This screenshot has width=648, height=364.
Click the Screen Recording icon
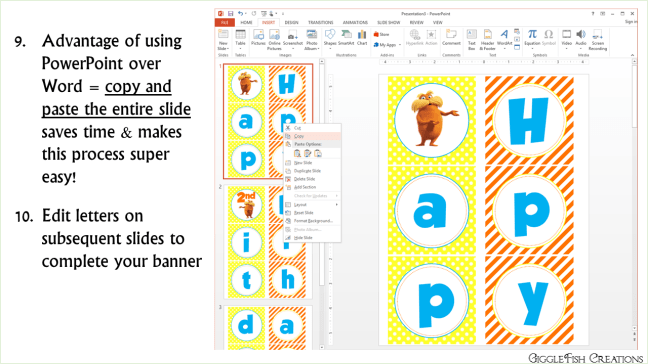click(598, 35)
